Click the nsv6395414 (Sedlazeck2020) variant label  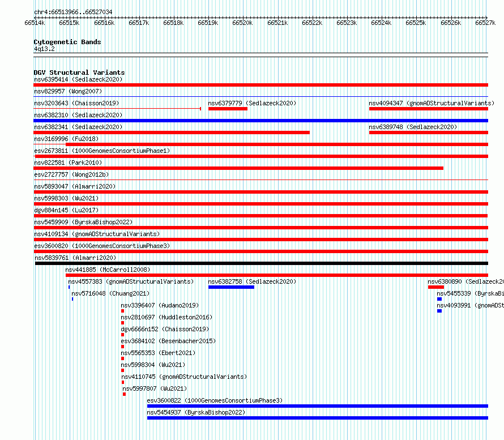coord(78,79)
